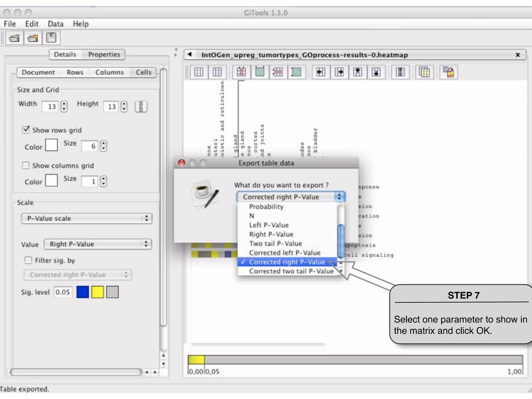Viewport: 532px width, 399px height.
Task: Enable the Filter sig. by checkbox
Action: tap(28, 260)
